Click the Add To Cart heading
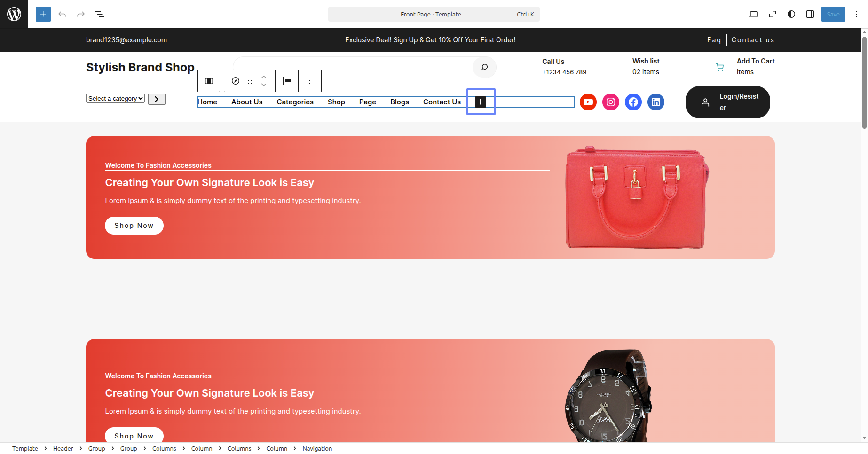868x454 pixels. [756, 61]
